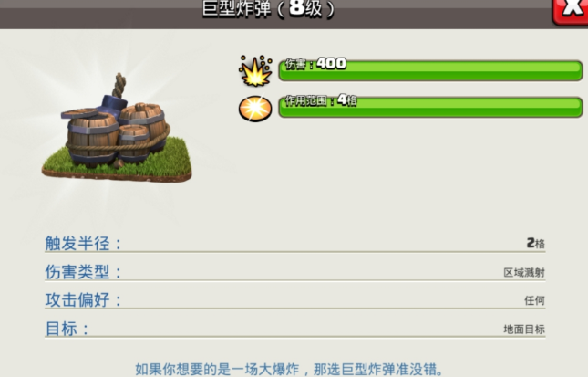Click the damage explosion icon
The height and width of the screenshot is (377, 588).
(x=255, y=71)
